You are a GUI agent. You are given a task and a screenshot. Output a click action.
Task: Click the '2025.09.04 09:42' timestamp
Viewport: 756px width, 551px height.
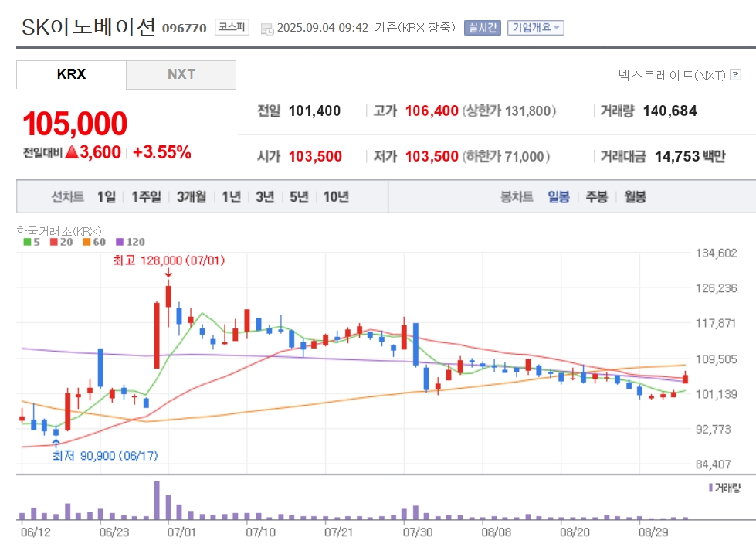pyautogui.click(x=323, y=28)
